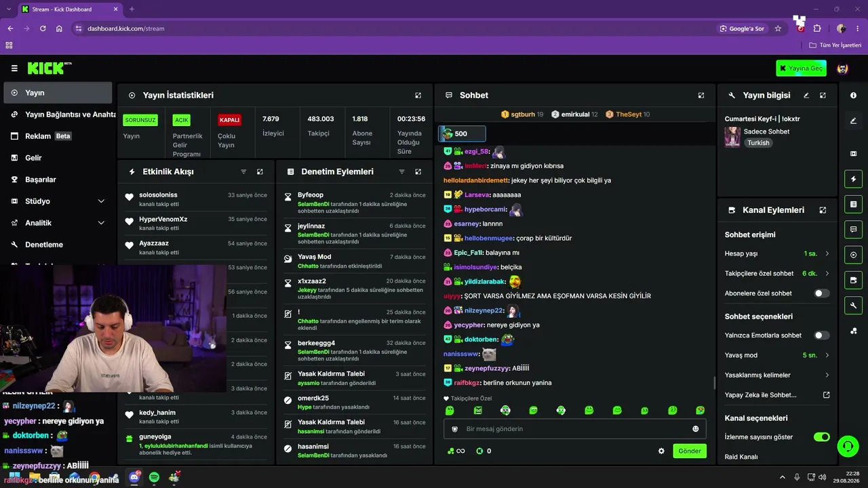Open the Etkinlik Akışı filter options
The image size is (868, 488).
click(x=243, y=172)
